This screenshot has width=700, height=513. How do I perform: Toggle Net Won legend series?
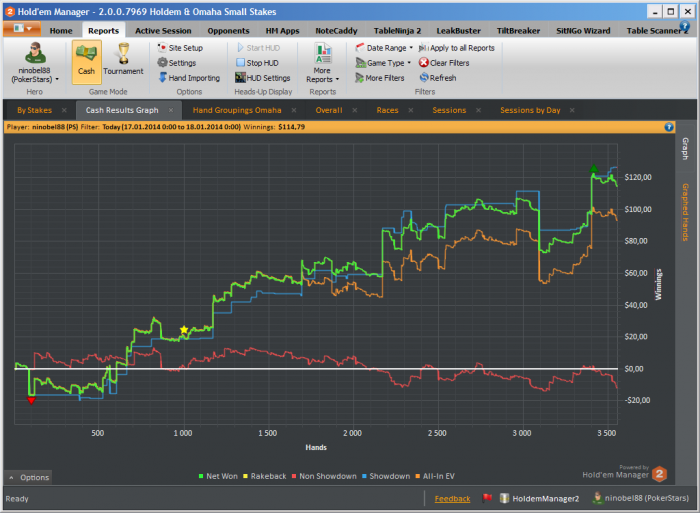[x=218, y=476]
